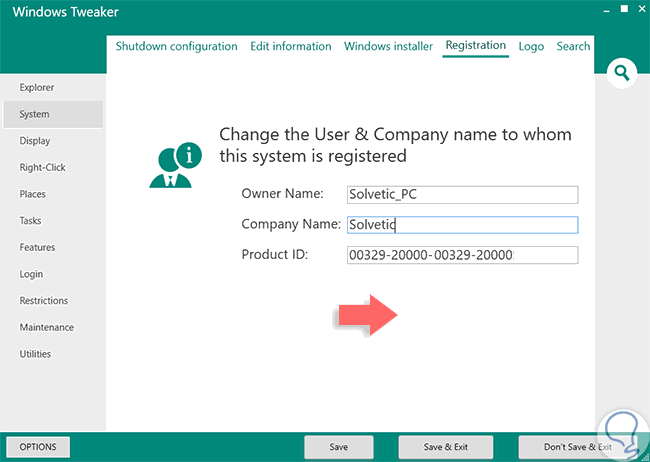Click the Save button
The height and width of the screenshot is (462, 650).
(x=339, y=447)
